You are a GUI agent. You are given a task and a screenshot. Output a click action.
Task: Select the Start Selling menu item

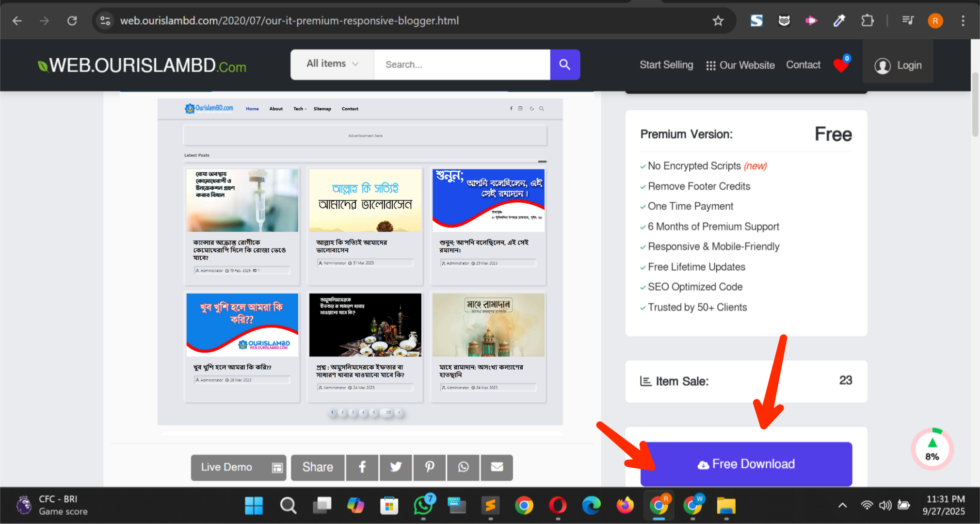[666, 65]
